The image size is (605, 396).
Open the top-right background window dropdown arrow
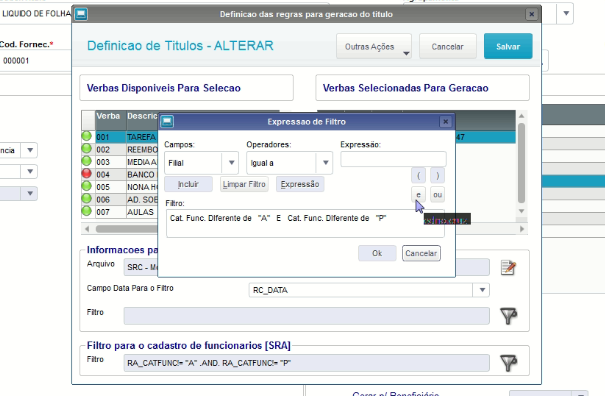click(566, 13)
